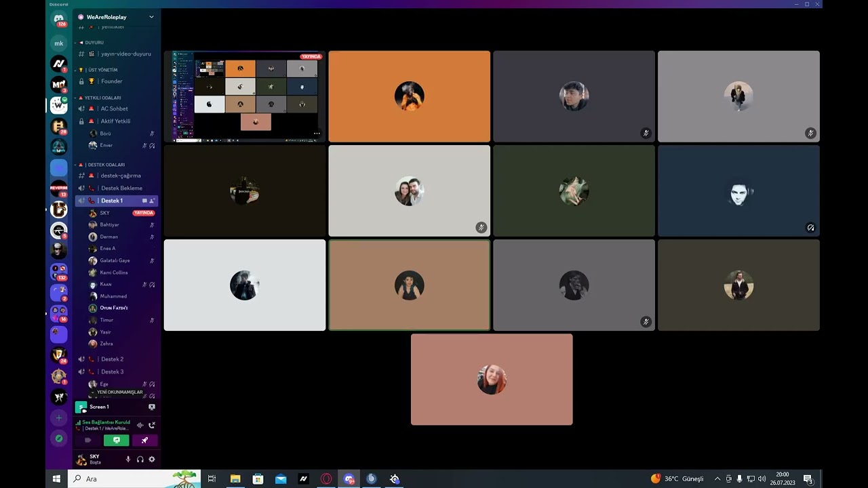Open Windows Start menu

(x=57, y=479)
